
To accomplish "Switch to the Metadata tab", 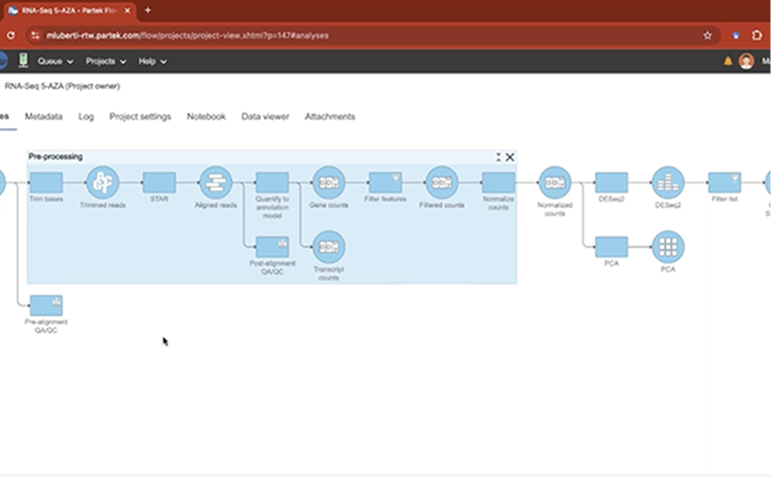I will [x=43, y=117].
